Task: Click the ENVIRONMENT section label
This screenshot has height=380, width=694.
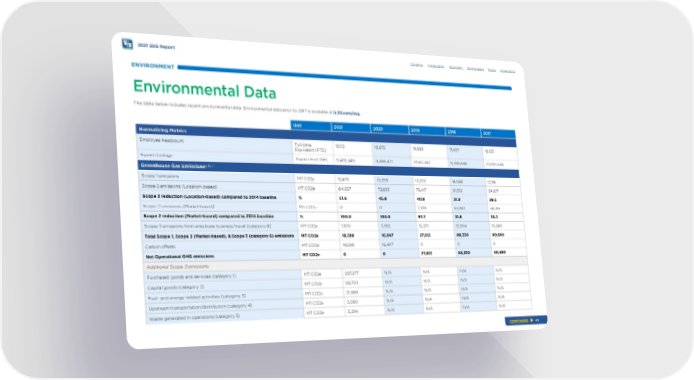Action: click(x=153, y=65)
